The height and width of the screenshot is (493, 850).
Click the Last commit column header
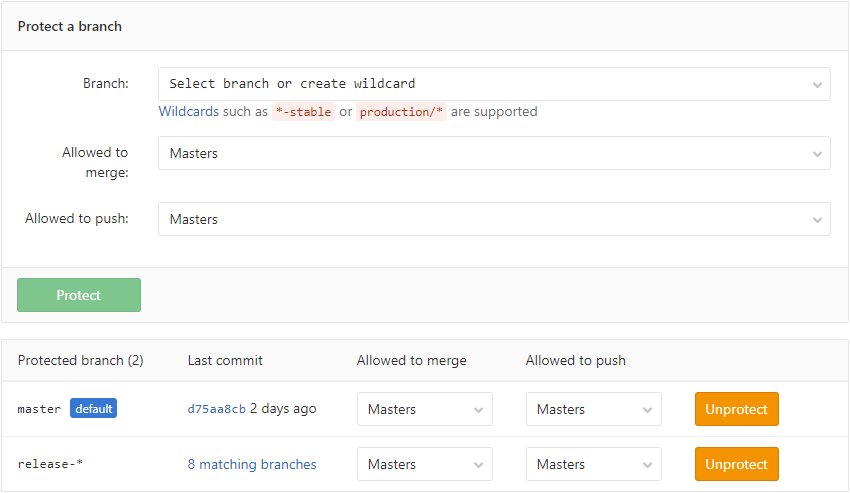click(x=225, y=360)
